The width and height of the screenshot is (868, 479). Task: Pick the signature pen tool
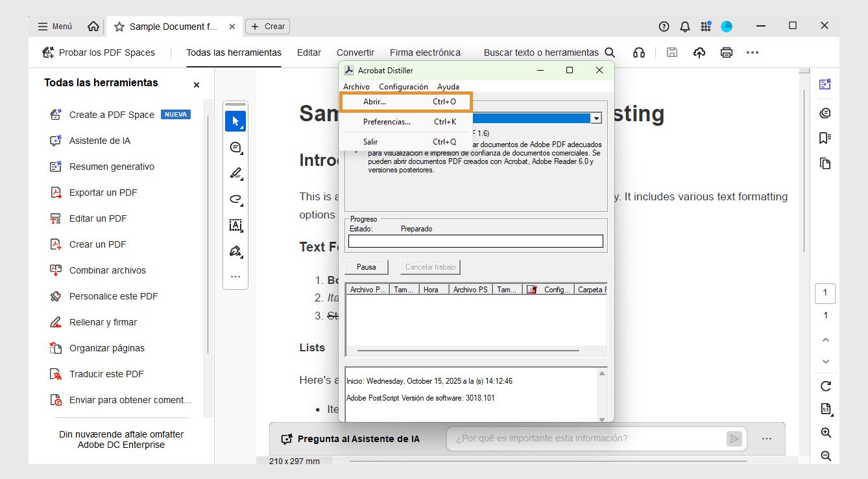coord(235,251)
